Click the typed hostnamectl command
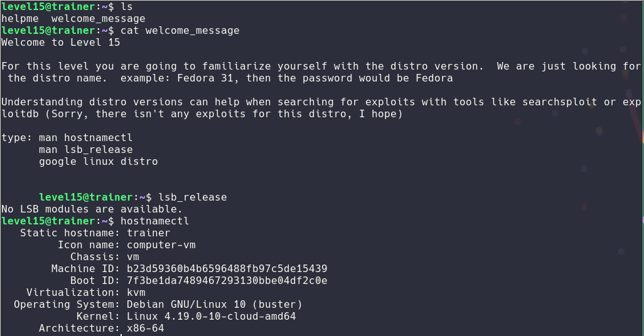This screenshot has height=336, width=644. pyautogui.click(x=154, y=221)
